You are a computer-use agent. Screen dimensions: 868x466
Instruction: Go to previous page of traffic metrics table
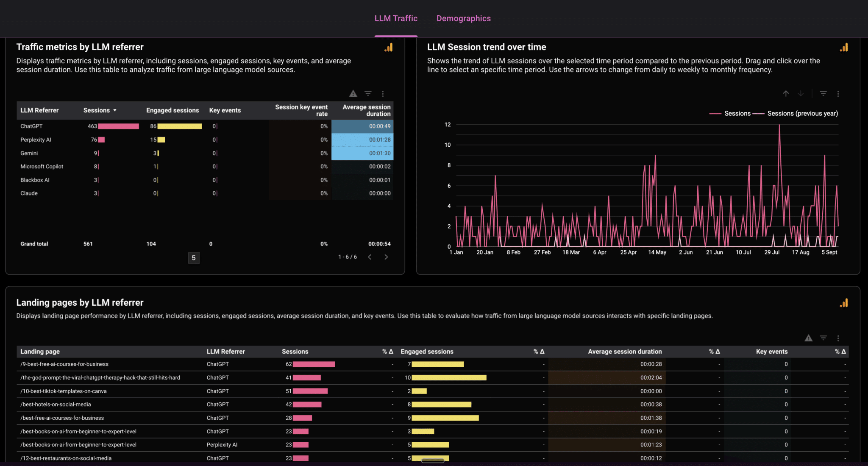tap(370, 257)
